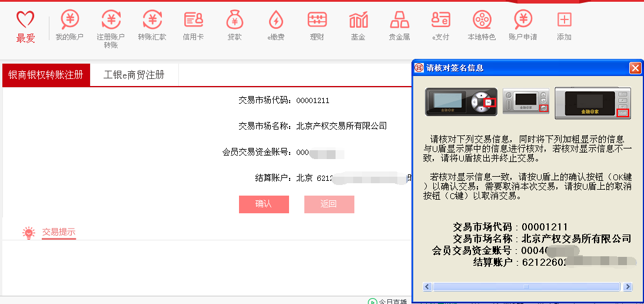Click the dialog scrollbar left arrow
644x304 pixels.
tap(427, 287)
